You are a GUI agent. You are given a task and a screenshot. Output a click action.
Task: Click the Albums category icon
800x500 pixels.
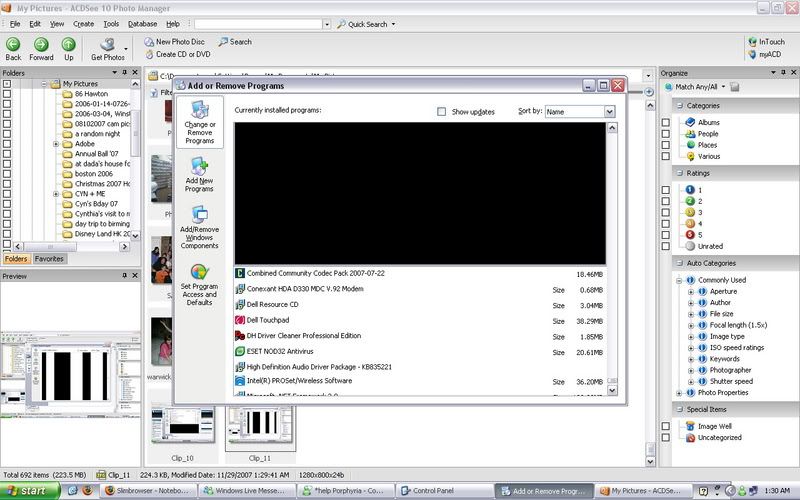(x=690, y=122)
